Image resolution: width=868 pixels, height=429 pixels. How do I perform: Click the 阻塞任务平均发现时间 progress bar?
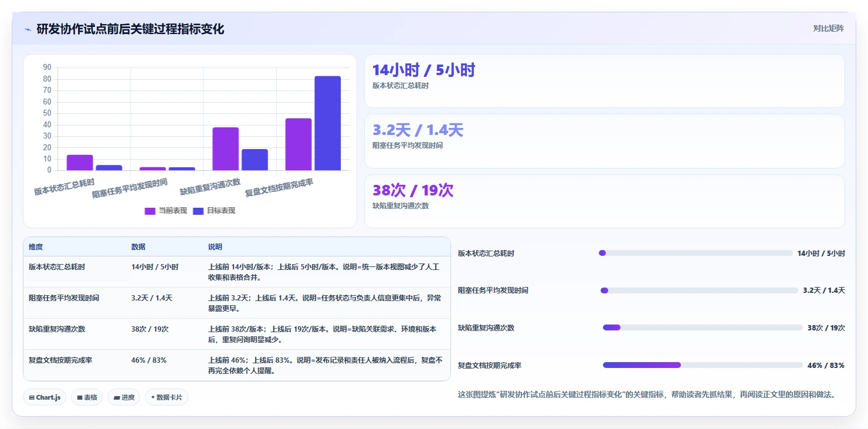click(x=699, y=290)
